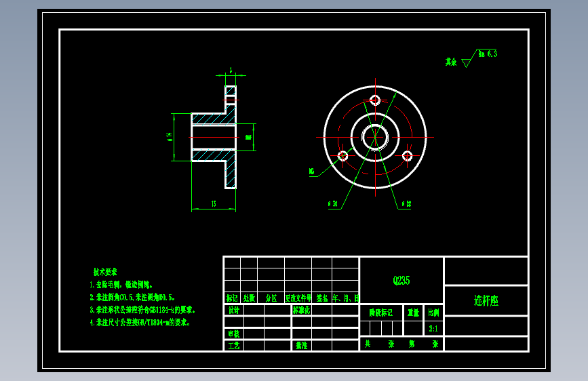This screenshot has height=381, width=588.
Task: Click the lower-right bolt hole in the front view
Action: (407, 156)
